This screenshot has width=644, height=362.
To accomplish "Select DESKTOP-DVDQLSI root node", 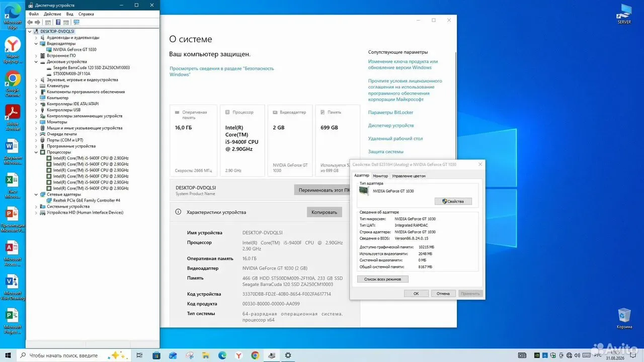I will point(57,32).
